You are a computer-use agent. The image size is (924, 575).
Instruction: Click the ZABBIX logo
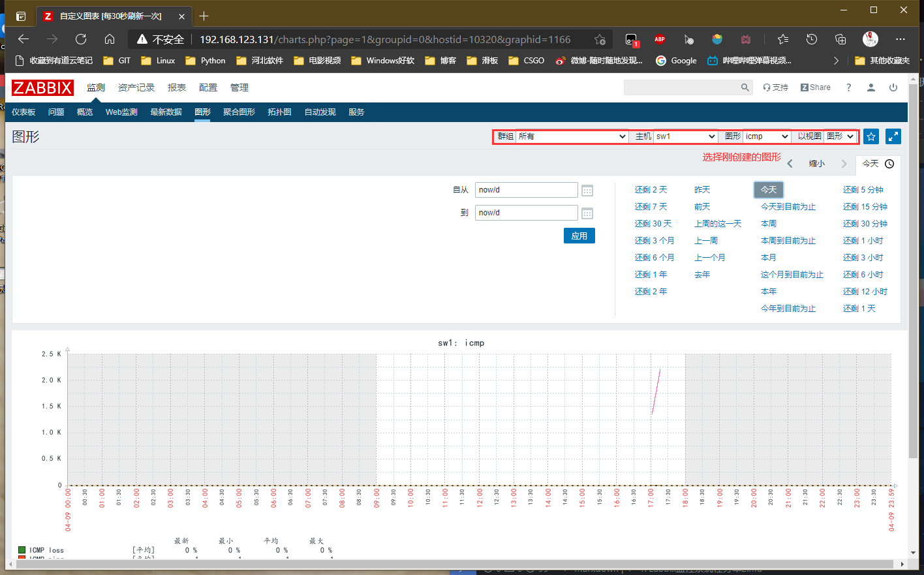click(x=42, y=87)
